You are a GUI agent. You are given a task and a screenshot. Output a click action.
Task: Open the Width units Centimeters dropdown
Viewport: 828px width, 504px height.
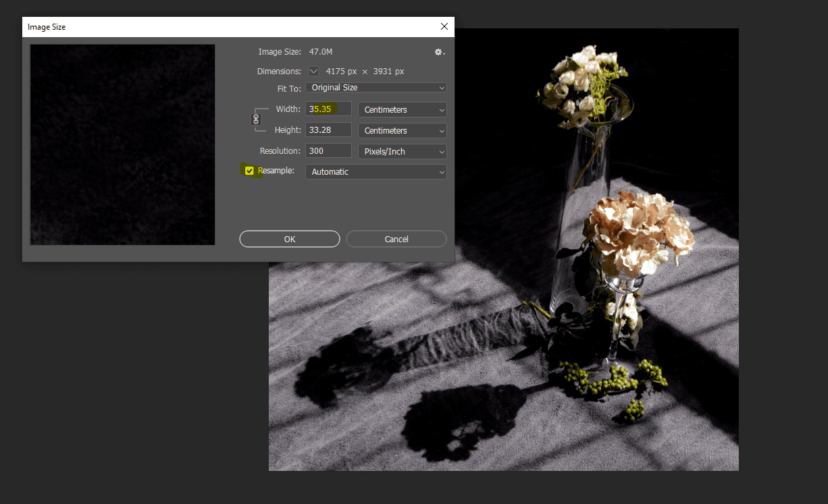click(403, 109)
